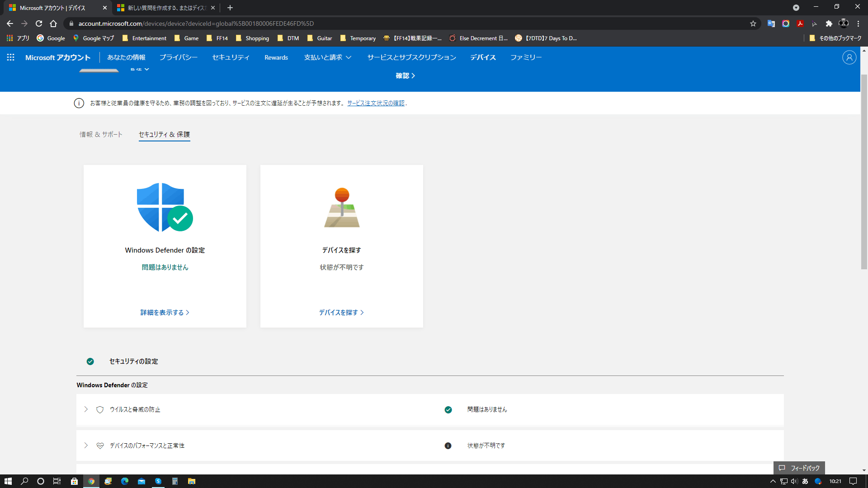This screenshot has height=488, width=868.
Task: Click the Windows Defender shield icon
Action: point(165,207)
